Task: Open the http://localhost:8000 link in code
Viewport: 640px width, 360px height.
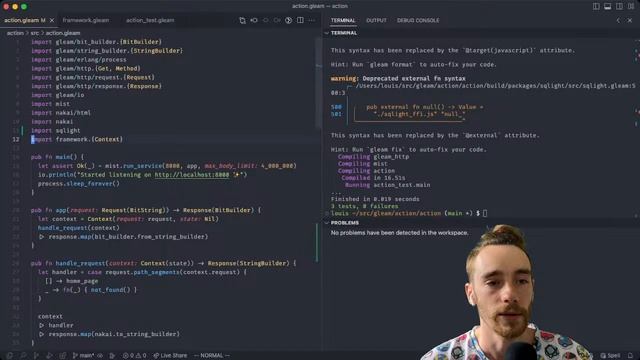Action: pyautogui.click(x=192, y=175)
